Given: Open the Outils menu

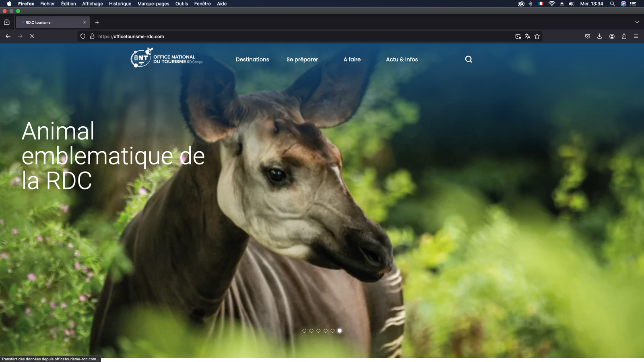Looking at the screenshot, I should [182, 4].
